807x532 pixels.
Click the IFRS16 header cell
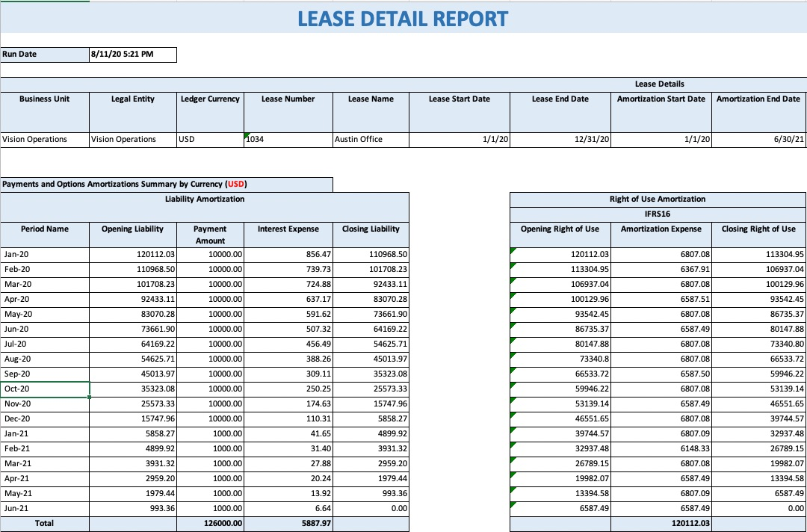[658, 214]
